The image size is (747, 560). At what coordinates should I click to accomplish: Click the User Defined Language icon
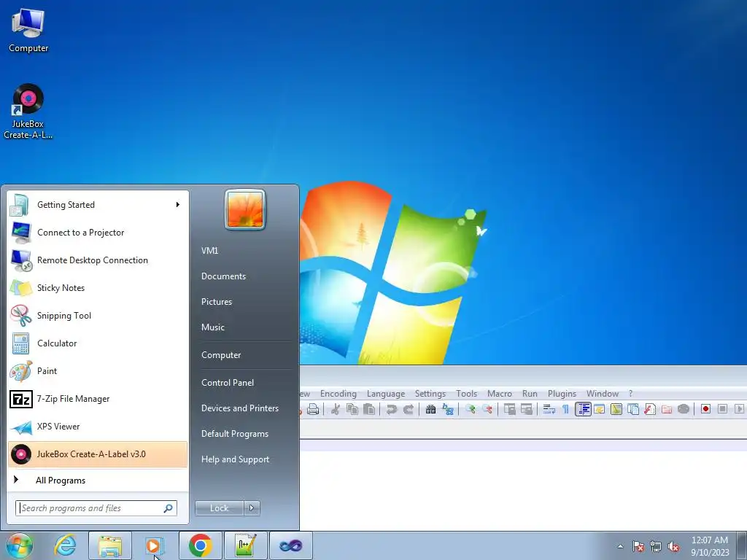pyautogui.click(x=600, y=409)
